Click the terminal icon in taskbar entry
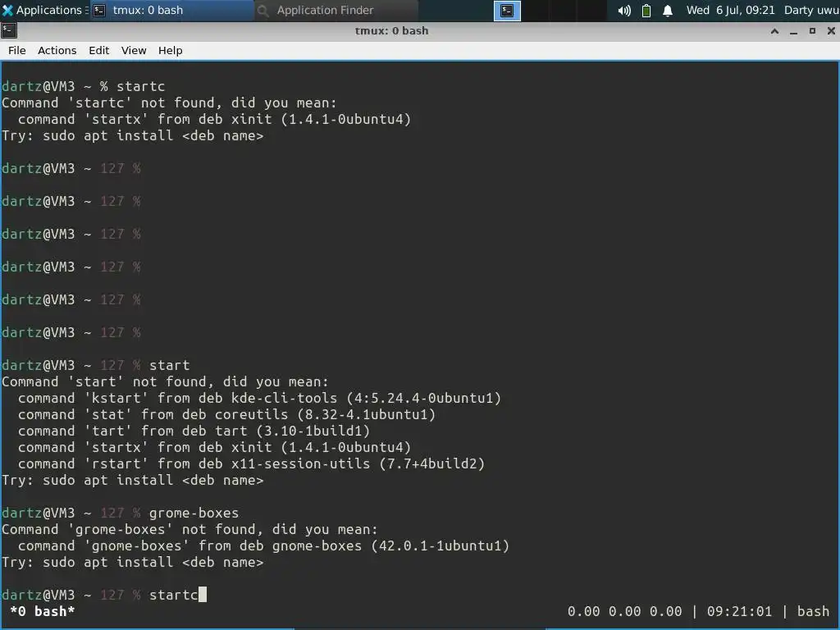840x630 pixels. pyautogui.click(x=99, y=11)
